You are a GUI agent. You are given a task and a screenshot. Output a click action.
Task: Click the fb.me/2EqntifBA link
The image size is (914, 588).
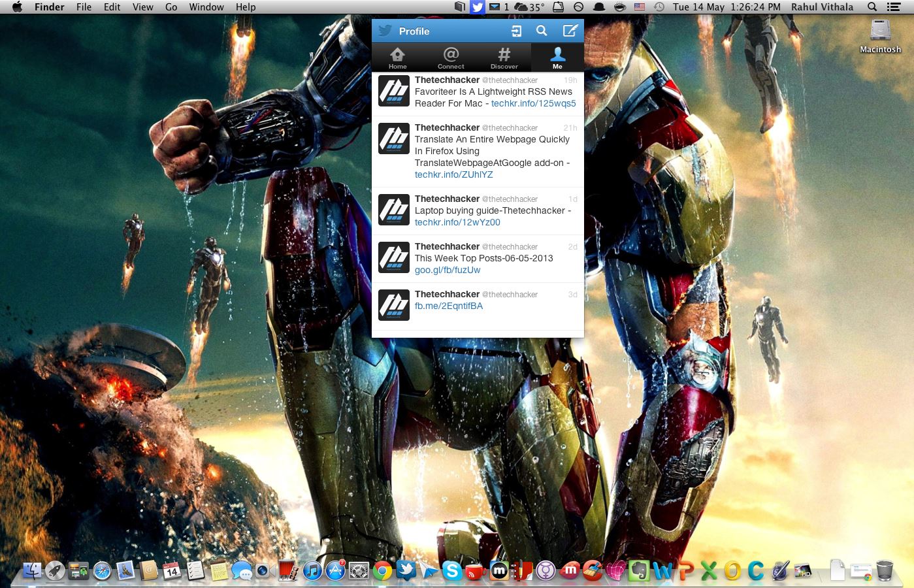click(x=448, y=306)
